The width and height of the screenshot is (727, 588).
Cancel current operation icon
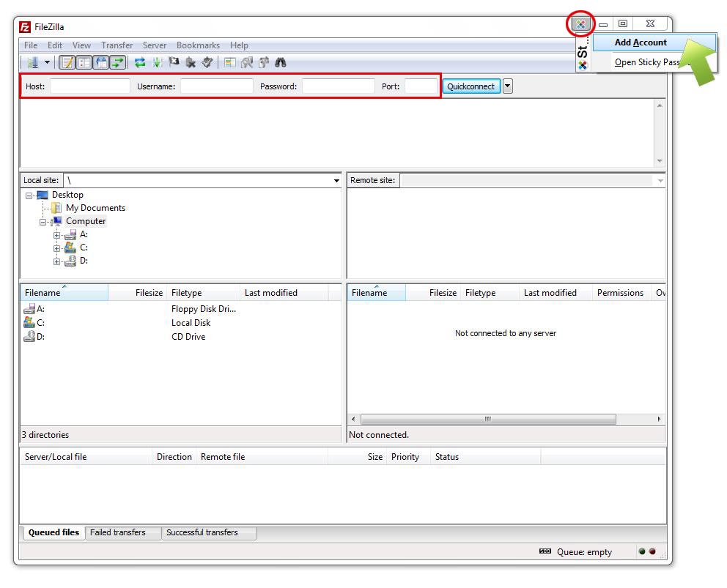[174, 62]
